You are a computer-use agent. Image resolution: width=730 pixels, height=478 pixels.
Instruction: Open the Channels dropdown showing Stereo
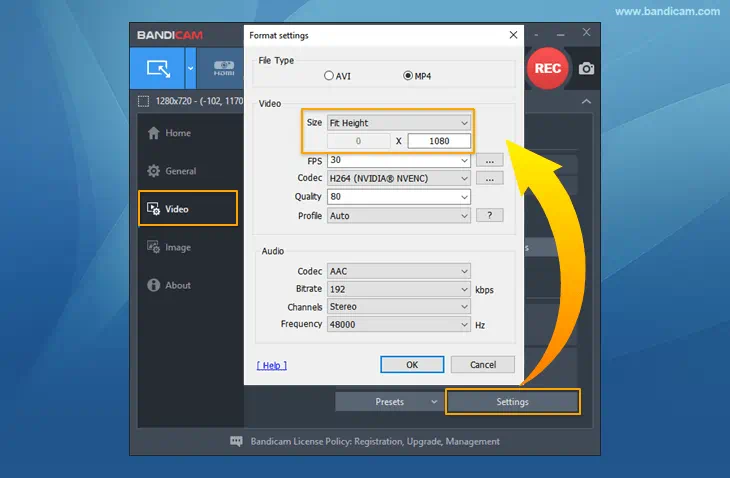click(399, 307)
